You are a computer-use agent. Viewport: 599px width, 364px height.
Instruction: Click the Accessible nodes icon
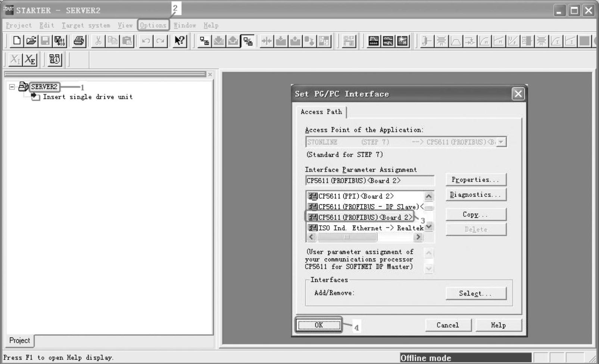click(x=54, y=60)
